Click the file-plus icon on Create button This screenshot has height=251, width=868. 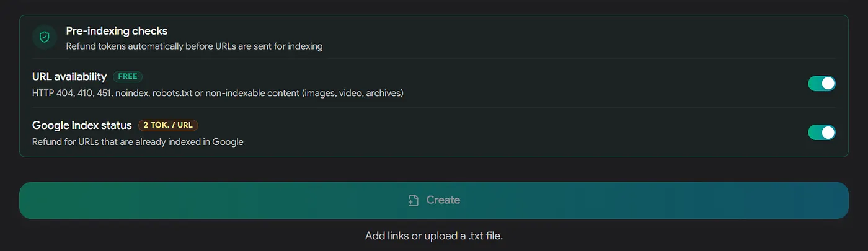pos(414,200)
